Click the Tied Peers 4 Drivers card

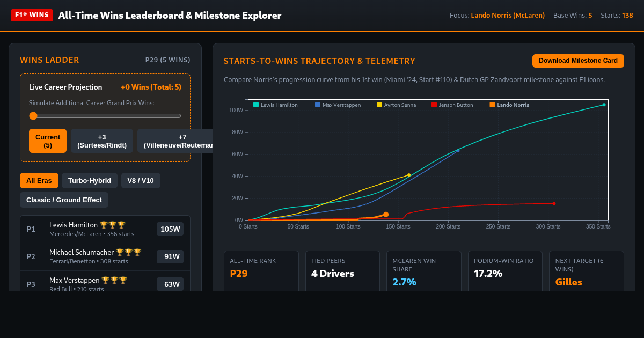[x=342, y=271]
